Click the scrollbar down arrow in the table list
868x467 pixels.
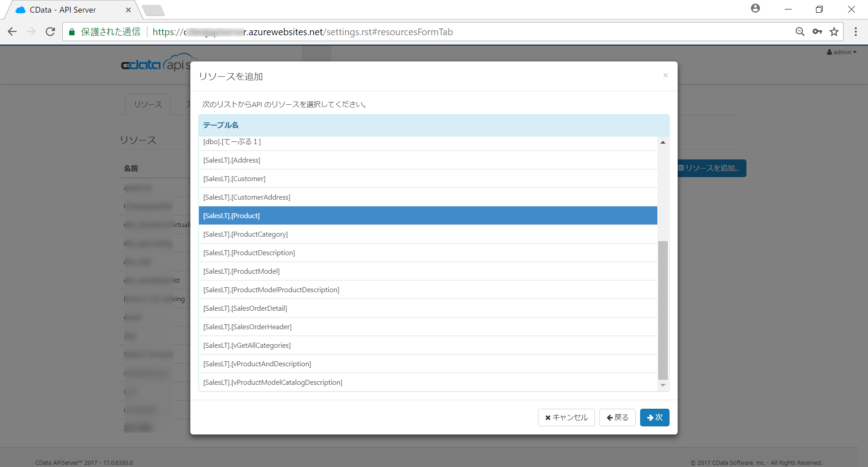pyautogui.click(x=663, y=385)
